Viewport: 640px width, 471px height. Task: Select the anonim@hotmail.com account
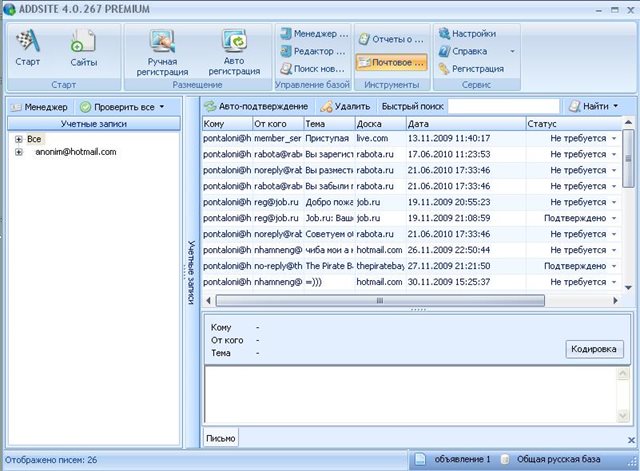(x=76, y=152)
